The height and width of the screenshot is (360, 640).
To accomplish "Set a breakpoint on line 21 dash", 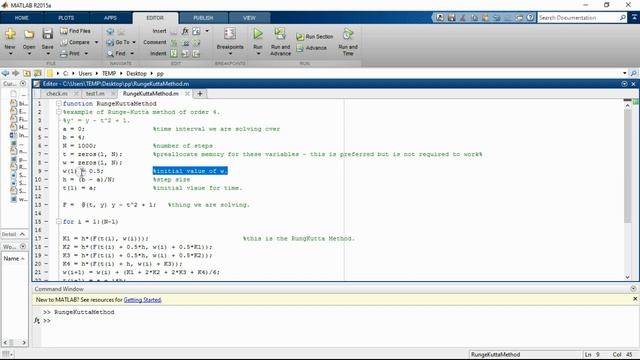I will pyautogui.click(x=46, y=272).
